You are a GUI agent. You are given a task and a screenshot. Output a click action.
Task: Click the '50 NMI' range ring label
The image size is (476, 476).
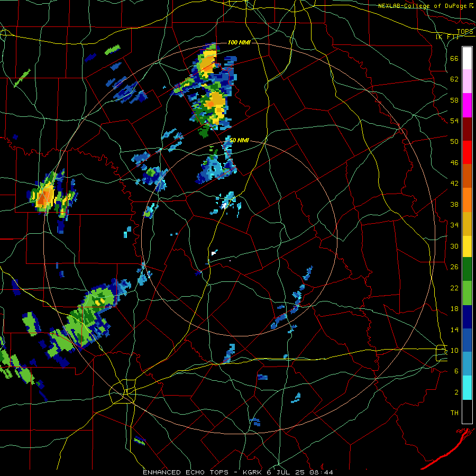239,140
